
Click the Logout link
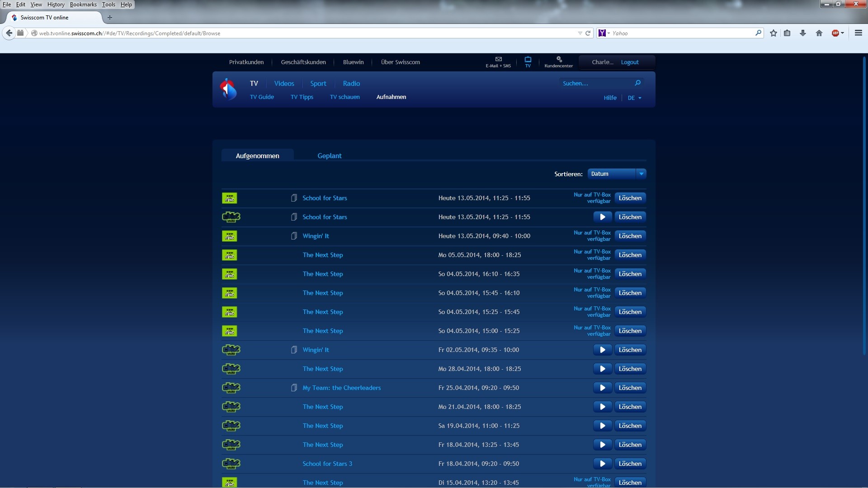pos(629,62)
